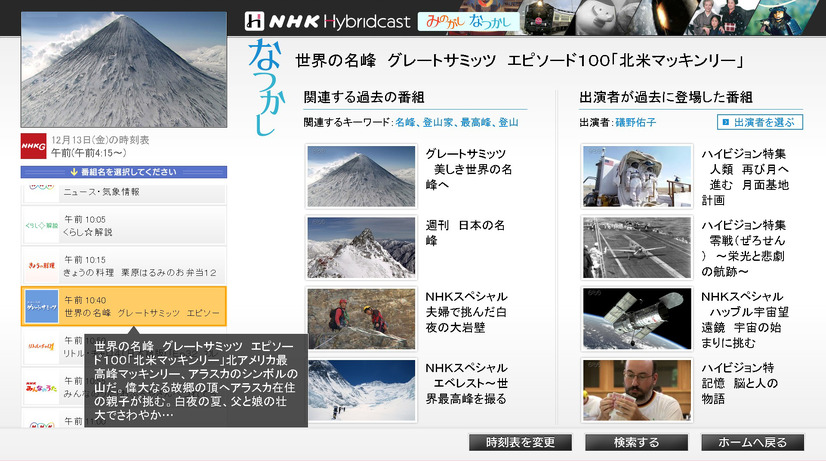Viewport: 826px width, 461px height.
Task: Select 午前10:15 きょうの料理 schedule entry
Action: pos(124,266)
